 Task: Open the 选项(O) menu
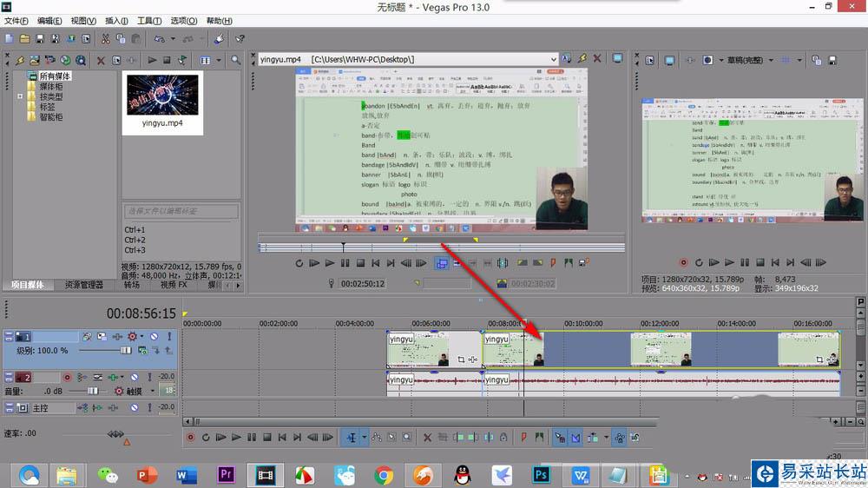point(183,21)
